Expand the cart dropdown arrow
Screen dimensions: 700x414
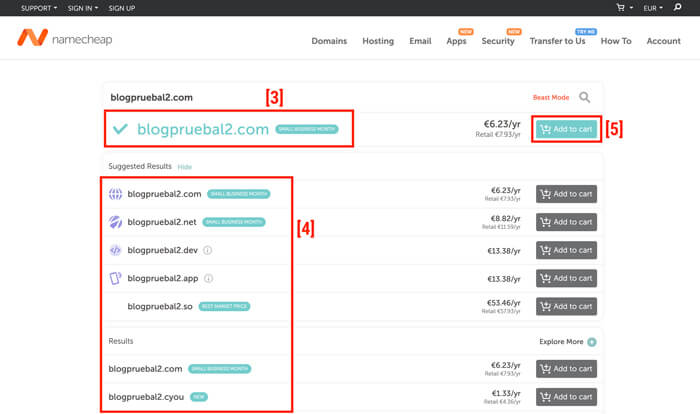click(631, 8)
